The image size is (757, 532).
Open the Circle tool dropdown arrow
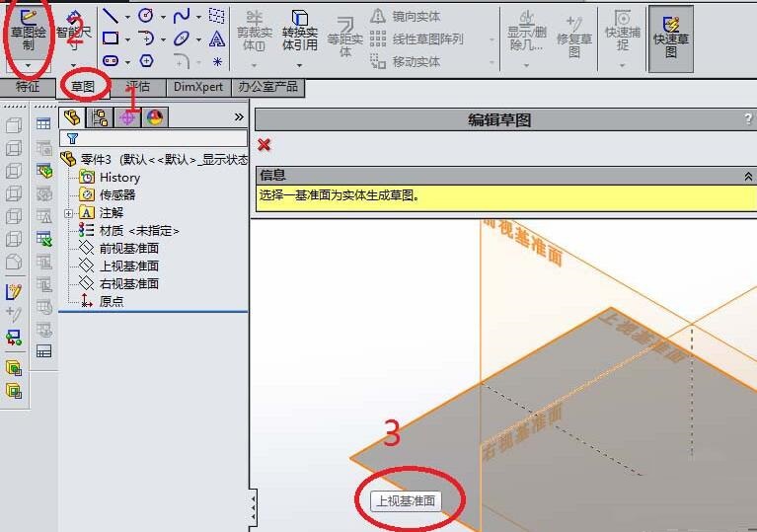[163, 17]
